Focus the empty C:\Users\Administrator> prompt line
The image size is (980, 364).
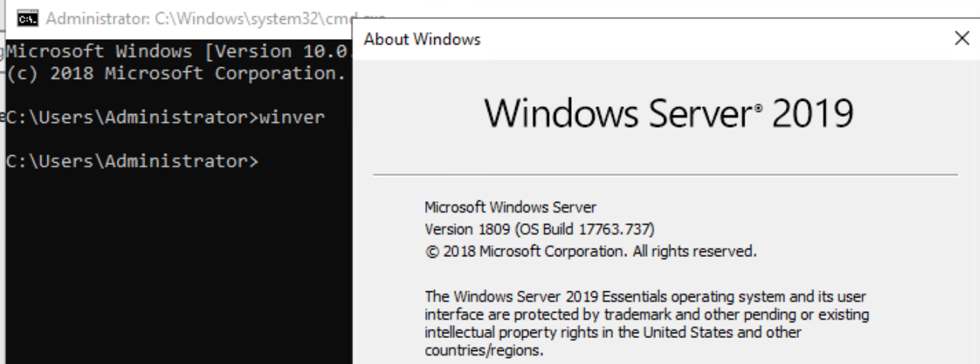(132, 161)
